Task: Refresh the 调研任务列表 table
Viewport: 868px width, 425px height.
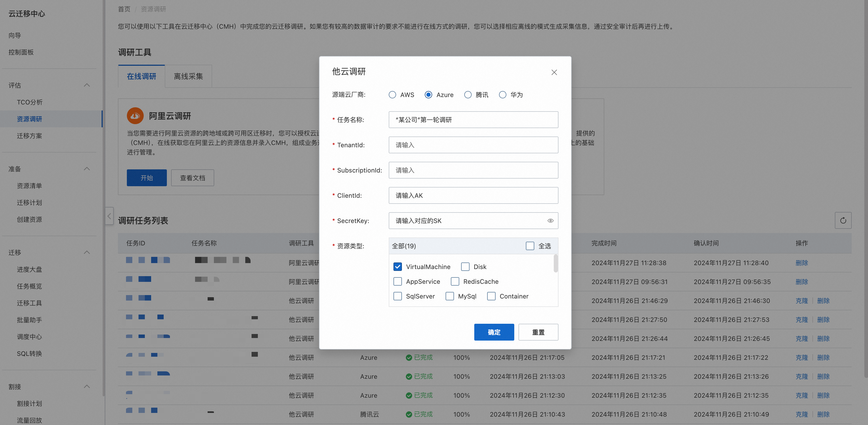Action: click(843, 220)
